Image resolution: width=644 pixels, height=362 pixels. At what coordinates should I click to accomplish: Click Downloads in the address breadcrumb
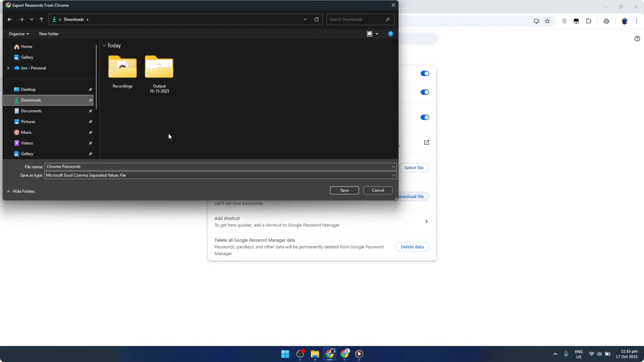(74, 19)
